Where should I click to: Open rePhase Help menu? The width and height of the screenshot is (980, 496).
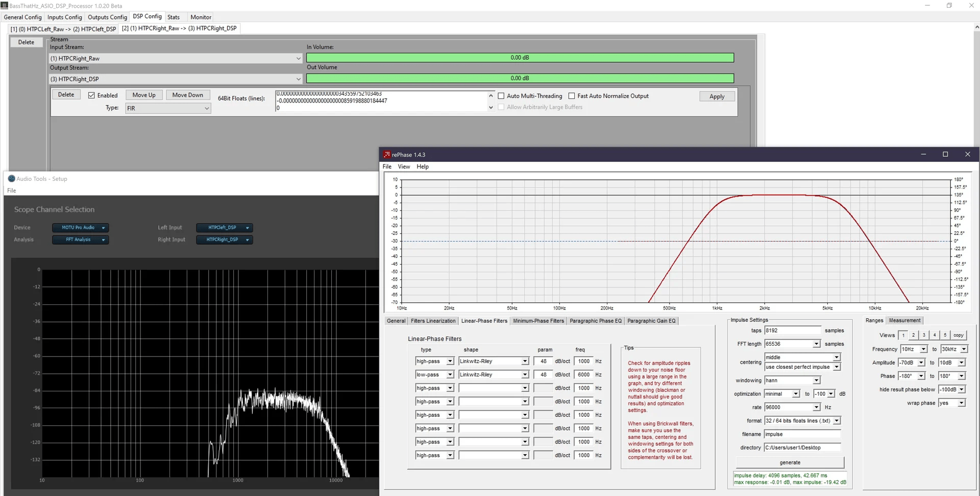point(423,167)
